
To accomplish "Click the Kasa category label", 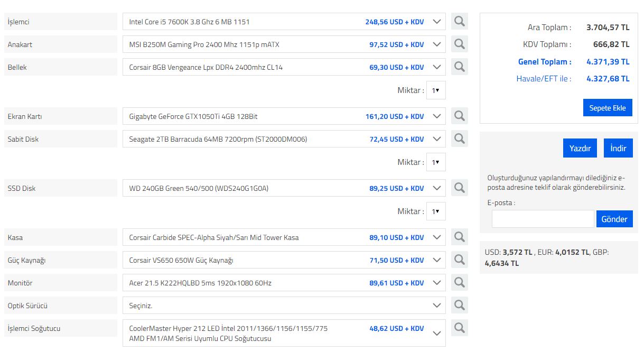I will [x=61, y=237].
